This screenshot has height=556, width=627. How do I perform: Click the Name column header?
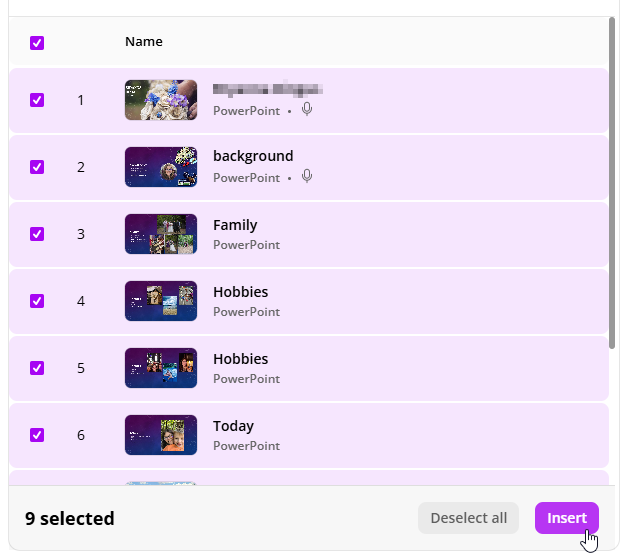tap(144, 42)
